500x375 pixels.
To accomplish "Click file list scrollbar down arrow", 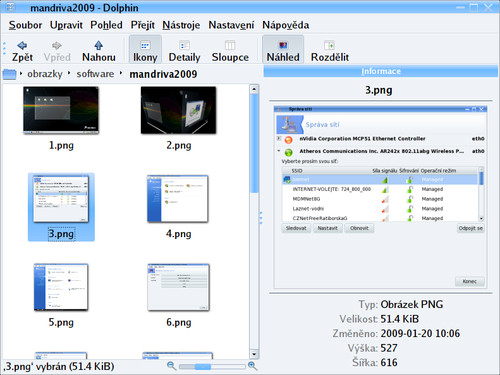I will [254, 354].
